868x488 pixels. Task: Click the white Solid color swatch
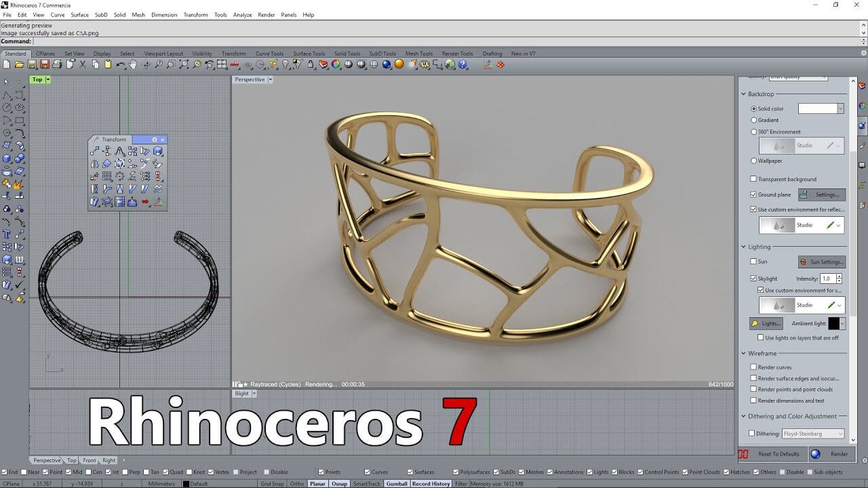[x=817, y=108]
